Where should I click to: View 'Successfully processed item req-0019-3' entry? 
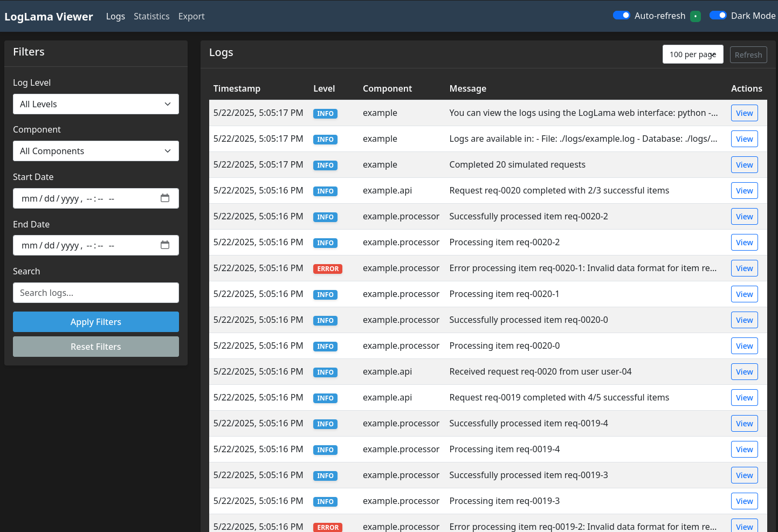(x=745, y=475)
